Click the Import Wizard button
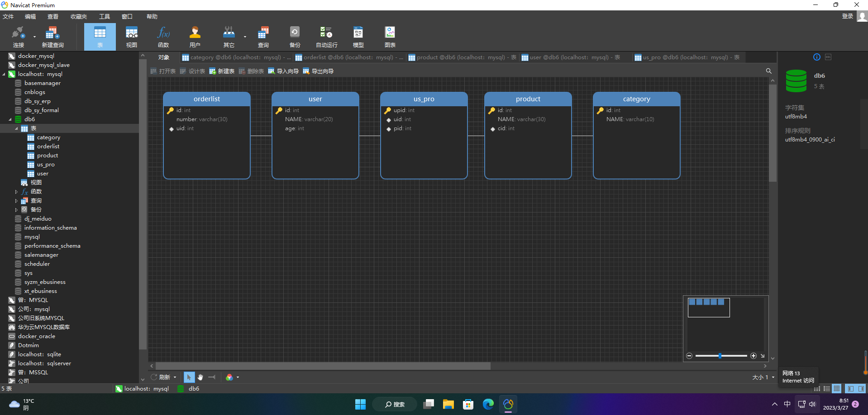 283,71
